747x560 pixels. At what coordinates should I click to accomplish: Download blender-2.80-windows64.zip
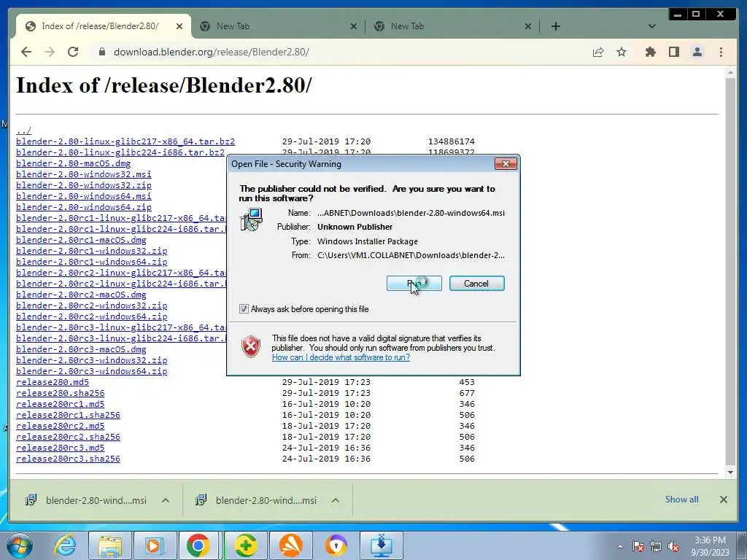84,207
